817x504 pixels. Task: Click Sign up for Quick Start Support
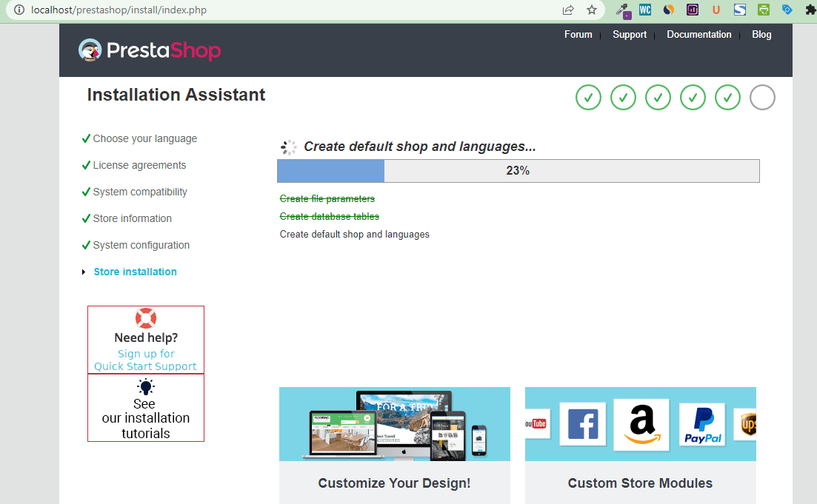145,360
